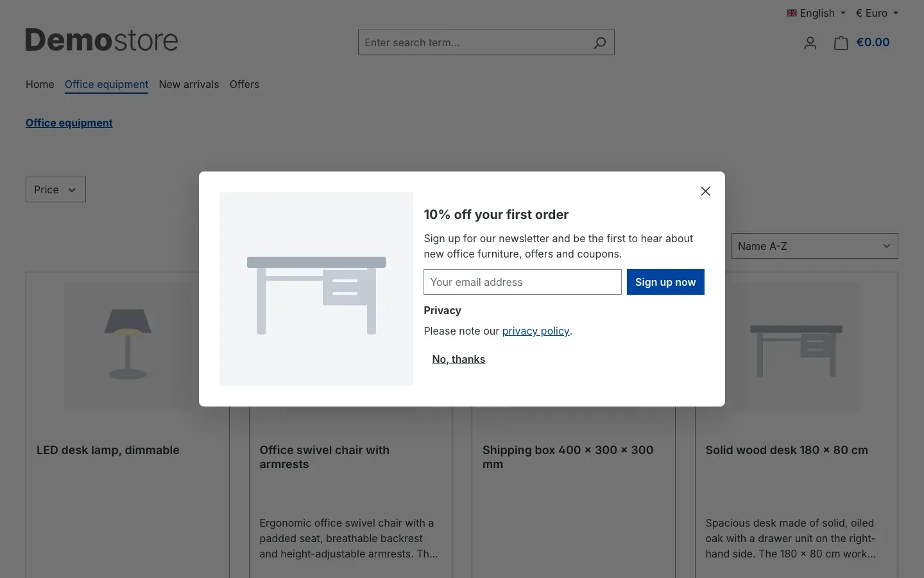Click the Privacy heading in the popup
924x578 pixels.
(442, 311)
